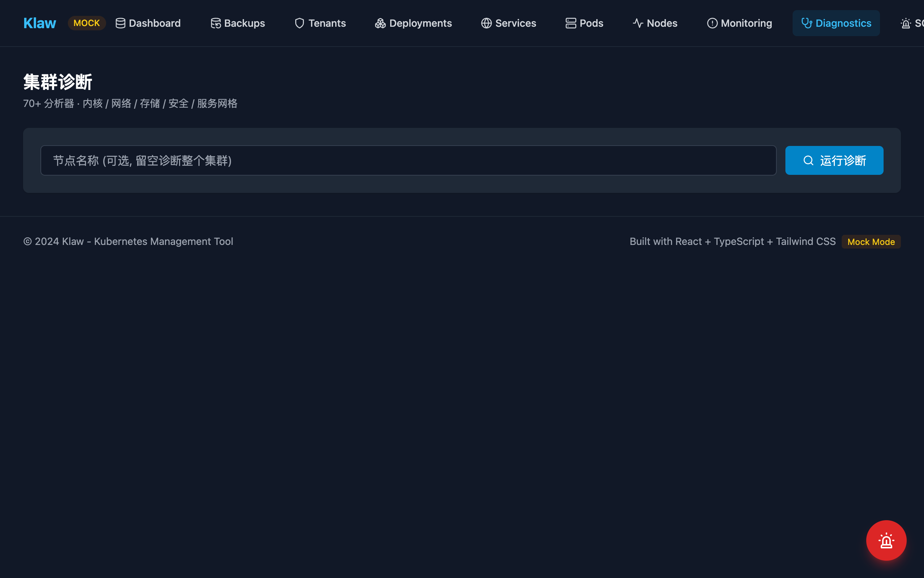Select the Diagnostics tab label

click(844, 23)
